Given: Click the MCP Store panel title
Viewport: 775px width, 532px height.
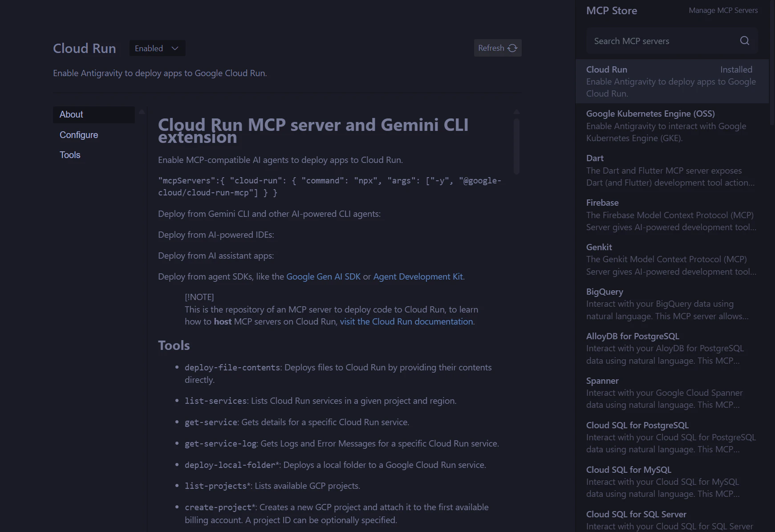Looking at the screenshot, I should [612, 11].
